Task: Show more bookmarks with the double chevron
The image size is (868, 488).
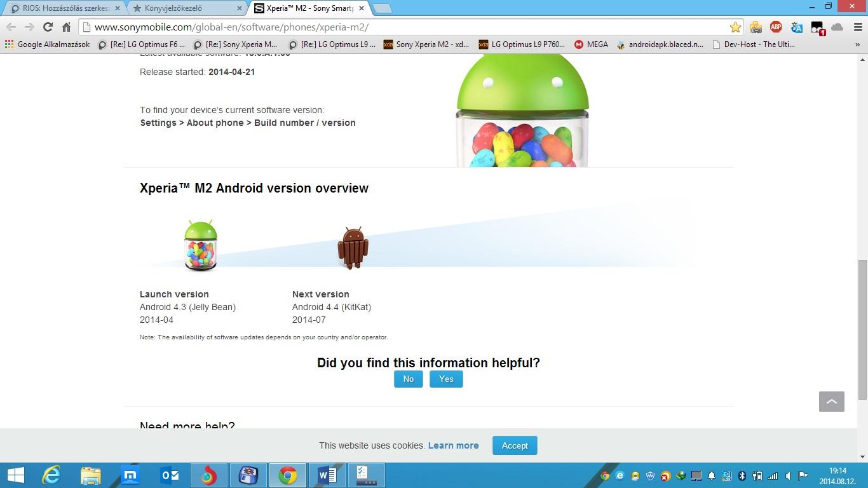Action: coord(857,44)
